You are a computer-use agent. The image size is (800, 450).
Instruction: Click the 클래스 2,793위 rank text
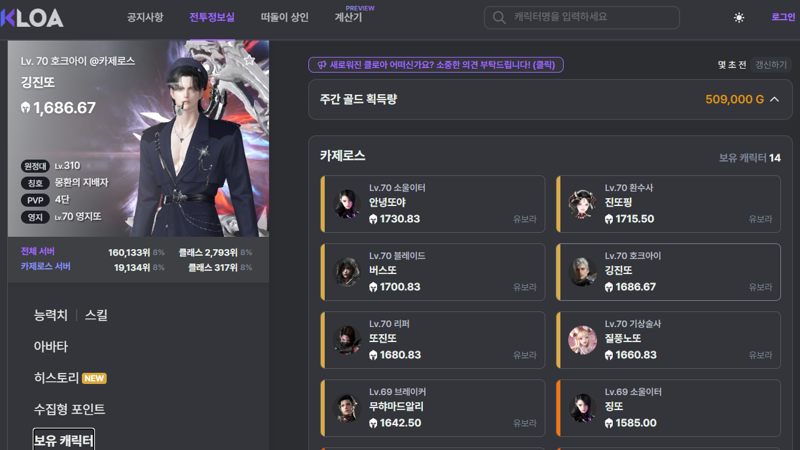coord(208,252)
